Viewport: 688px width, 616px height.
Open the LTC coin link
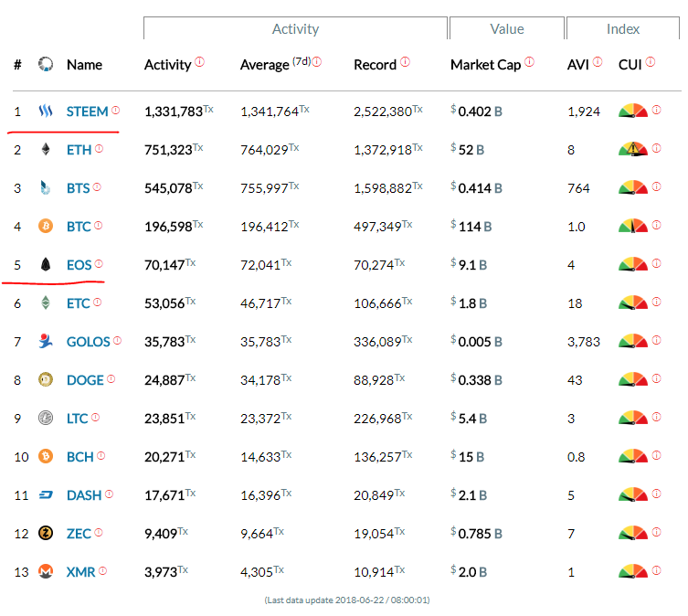point(78,419)
